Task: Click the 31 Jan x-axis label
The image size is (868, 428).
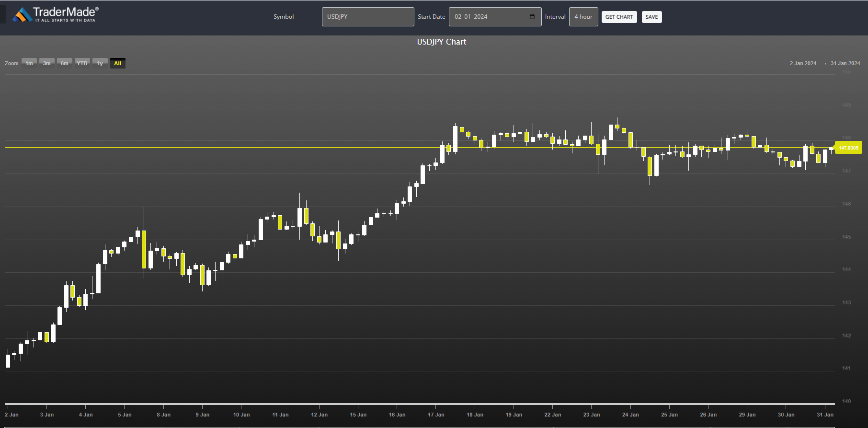Action: [825, 415]
